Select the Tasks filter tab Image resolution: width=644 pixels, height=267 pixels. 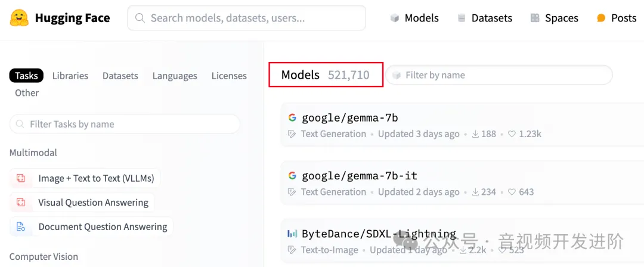pyautogui.click(x=26, y=76)
